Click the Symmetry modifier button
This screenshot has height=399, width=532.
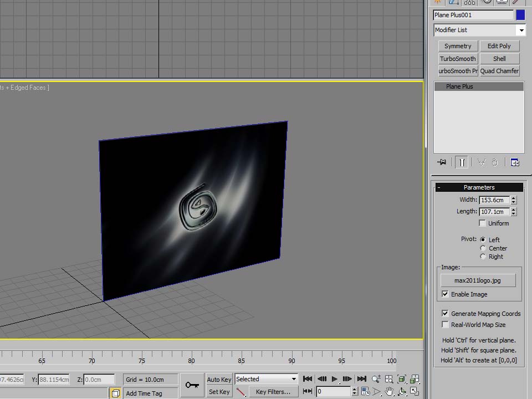point(458,46)
